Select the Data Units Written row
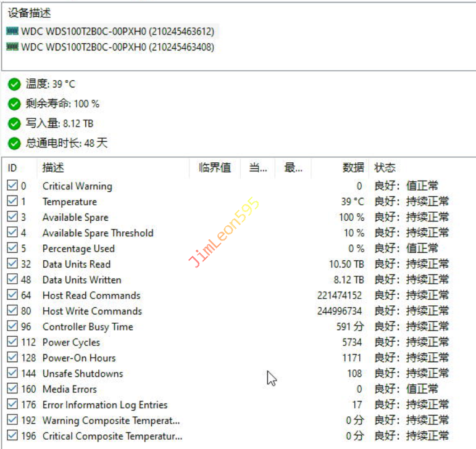 tap(81, 280)
